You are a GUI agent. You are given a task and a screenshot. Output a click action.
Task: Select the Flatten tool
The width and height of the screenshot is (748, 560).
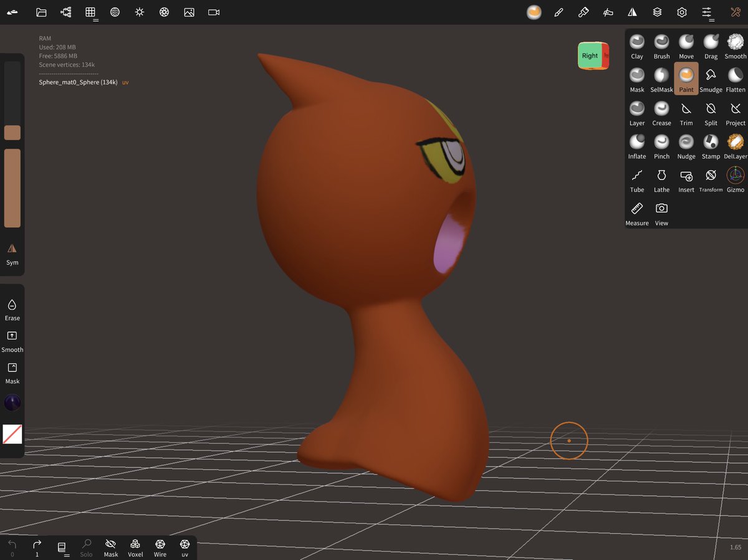coord(736,80)
